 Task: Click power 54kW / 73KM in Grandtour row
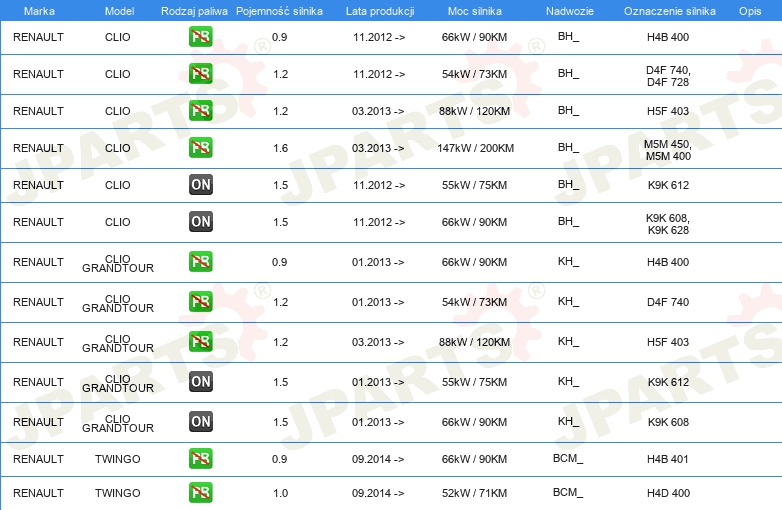tap(474, 302)
